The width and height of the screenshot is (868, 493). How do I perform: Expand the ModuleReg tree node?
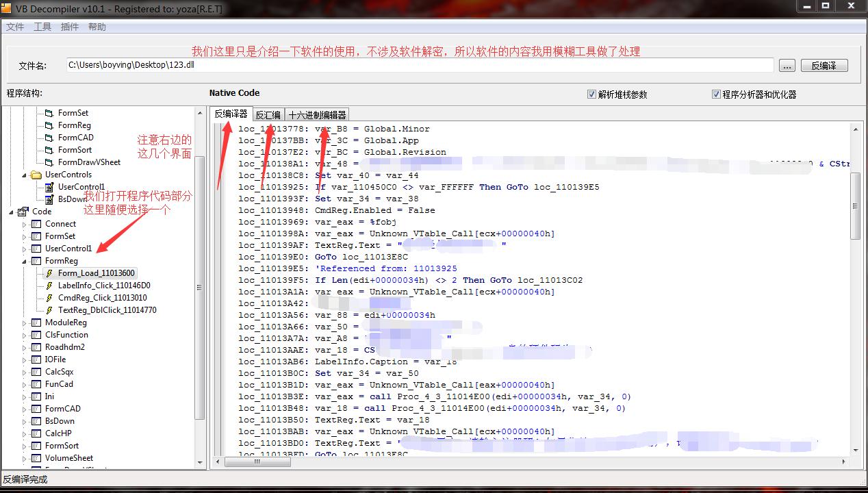(24, 322)
